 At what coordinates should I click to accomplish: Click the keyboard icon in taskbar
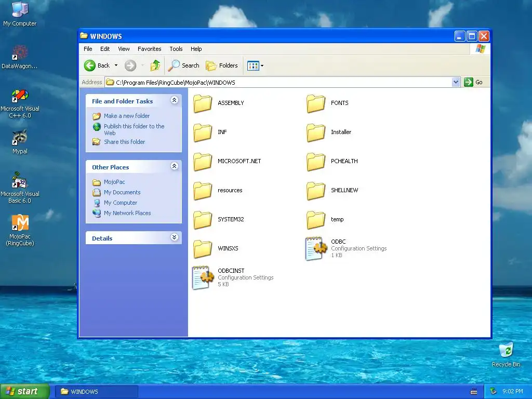pyautogui.click(x=474, y=392)
